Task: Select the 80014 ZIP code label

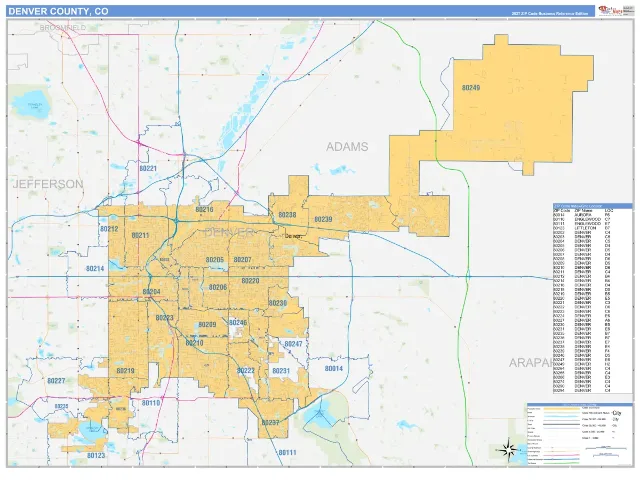Action: (333, 369)
